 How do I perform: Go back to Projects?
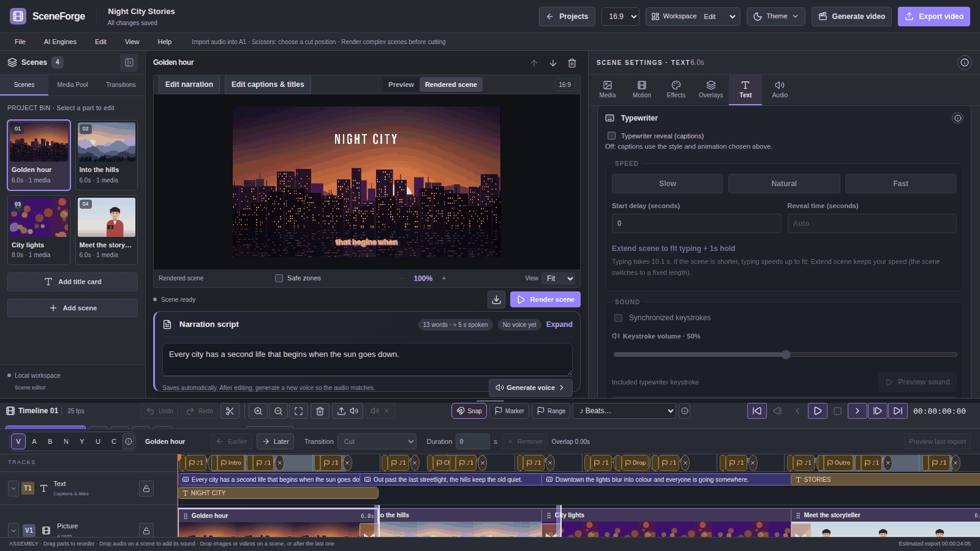[x=567, y=17]
